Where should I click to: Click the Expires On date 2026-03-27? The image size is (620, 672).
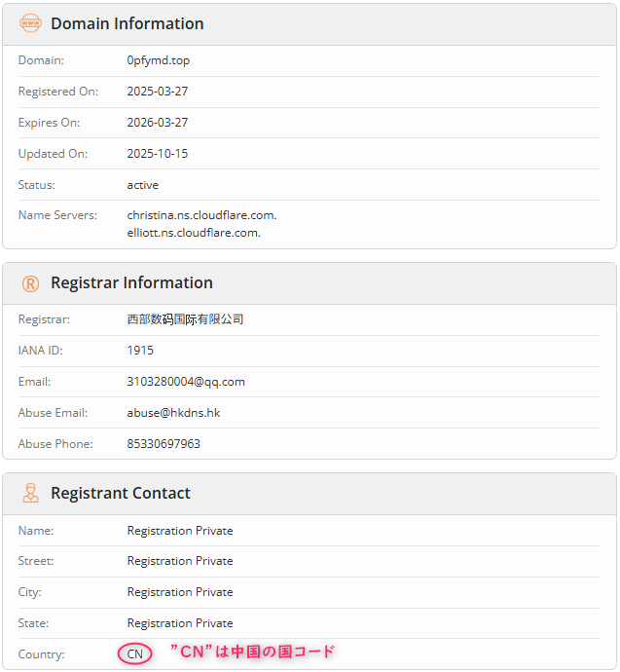tap(158, 123)
